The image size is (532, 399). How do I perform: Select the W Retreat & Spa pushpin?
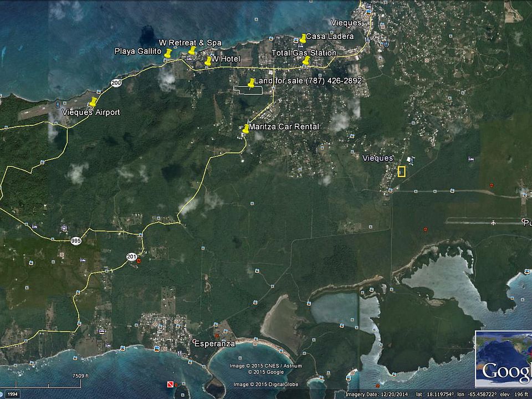192,50
